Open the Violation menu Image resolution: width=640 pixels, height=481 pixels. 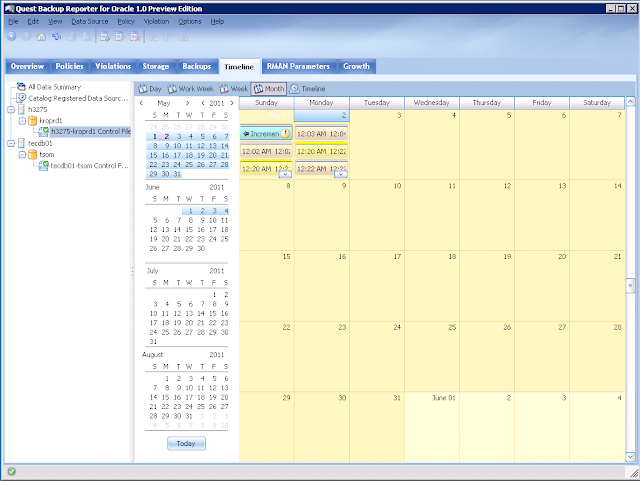(x=156, y=21)
